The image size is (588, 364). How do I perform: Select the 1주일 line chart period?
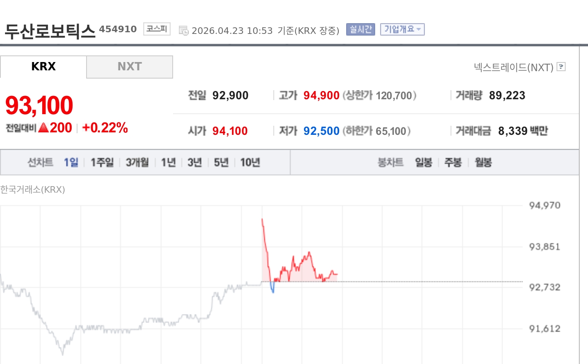click(102, 163)
